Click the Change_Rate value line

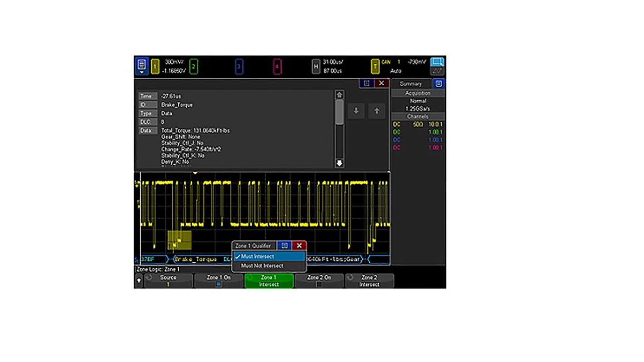191,149
